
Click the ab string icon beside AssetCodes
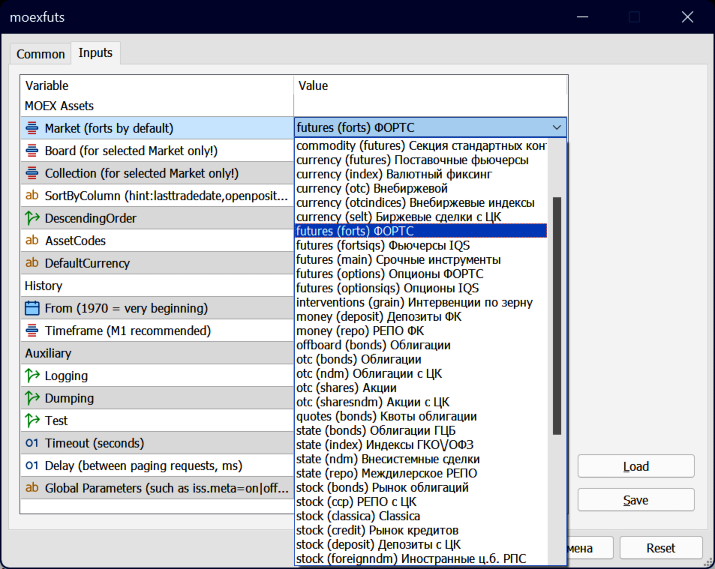(32, 240)
